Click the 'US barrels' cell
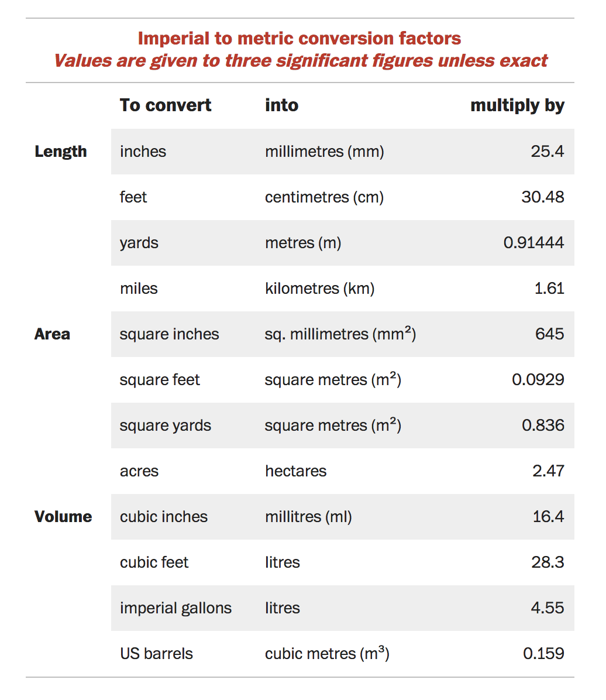 [x=156, y=654]
